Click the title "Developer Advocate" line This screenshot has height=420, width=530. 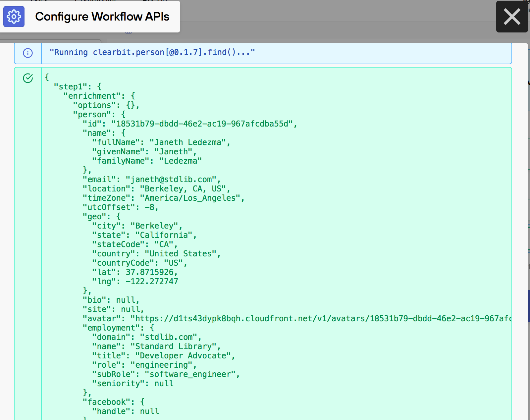(x=164, y=356)
